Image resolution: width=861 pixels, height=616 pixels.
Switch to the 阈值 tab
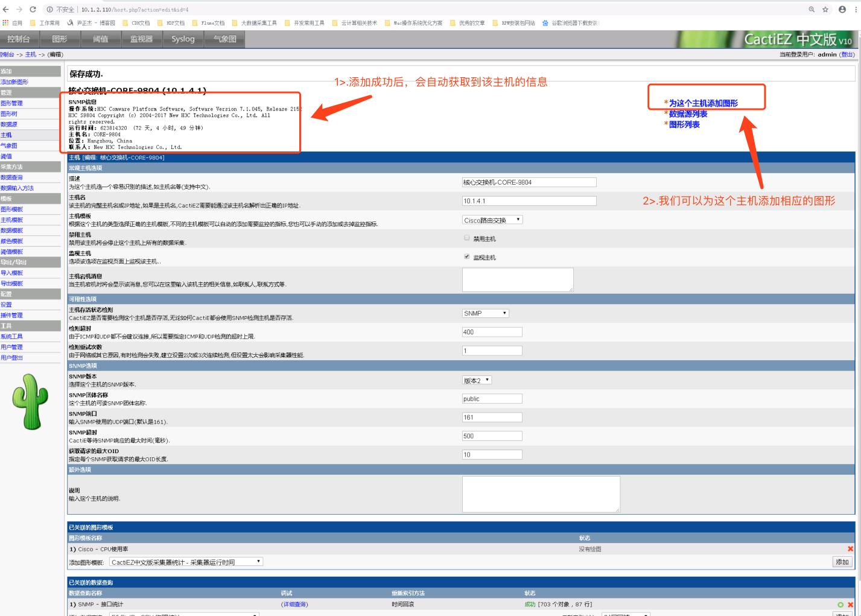(x=100, y=39)
